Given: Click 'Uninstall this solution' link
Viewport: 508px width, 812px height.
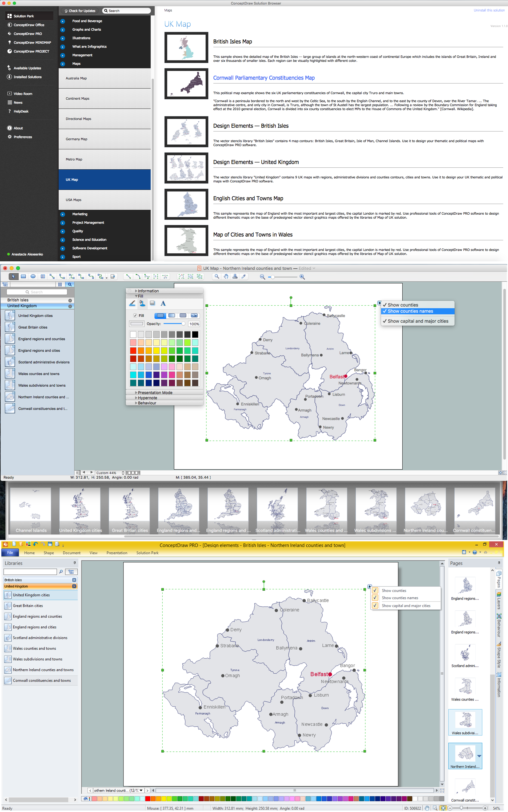Looking at the screenshot, I should [x=489, y=10].
